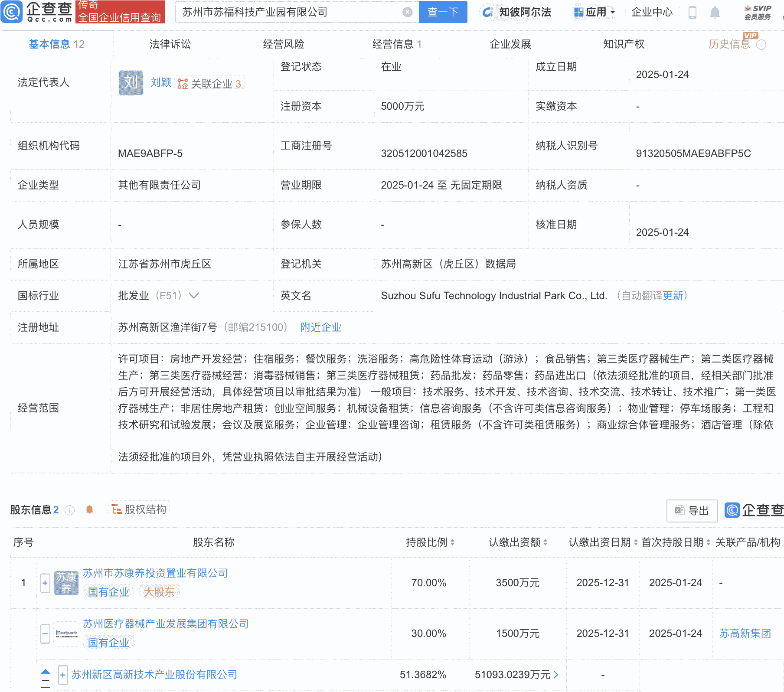Click the mobile phone icon in header
The width and height of the screenshot is (784, 692).
(693, 12)
